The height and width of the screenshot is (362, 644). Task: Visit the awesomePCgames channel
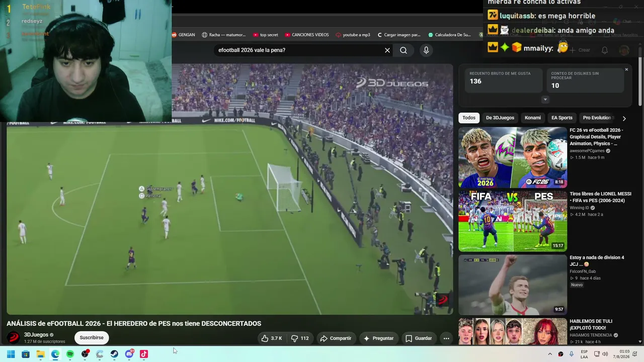tap(587, 151)
